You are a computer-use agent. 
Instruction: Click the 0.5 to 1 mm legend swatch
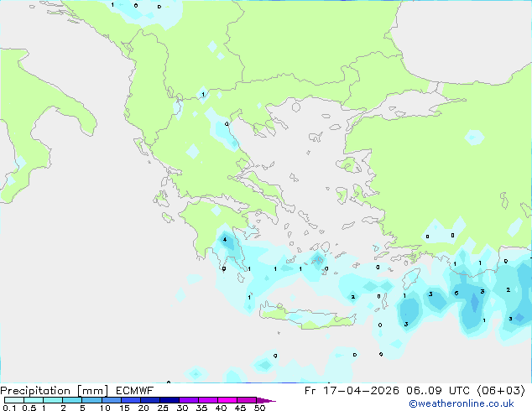click(x=34, y=400)
